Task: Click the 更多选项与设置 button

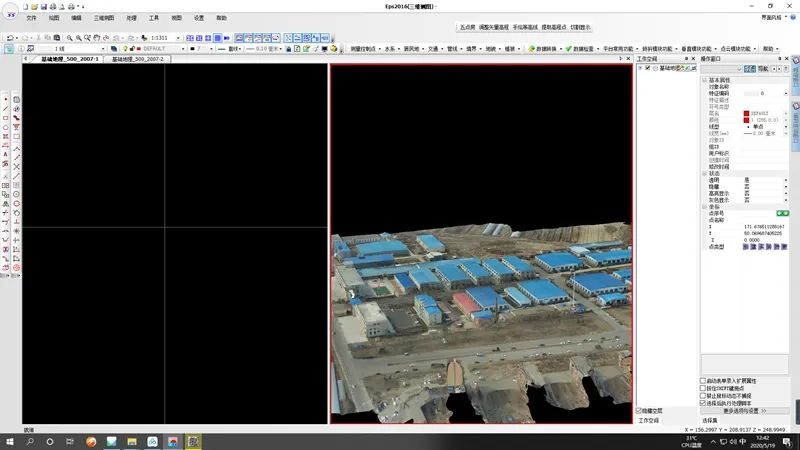Action: [x=744, y=410]
